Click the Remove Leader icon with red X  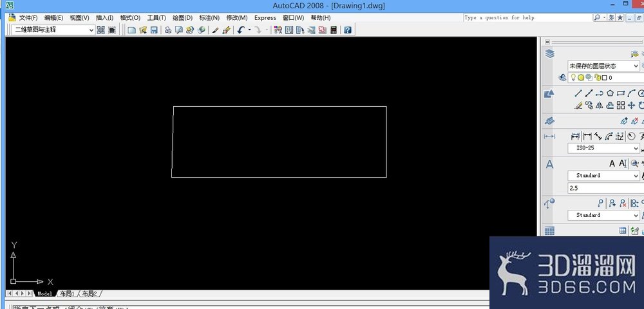point(623,203)
